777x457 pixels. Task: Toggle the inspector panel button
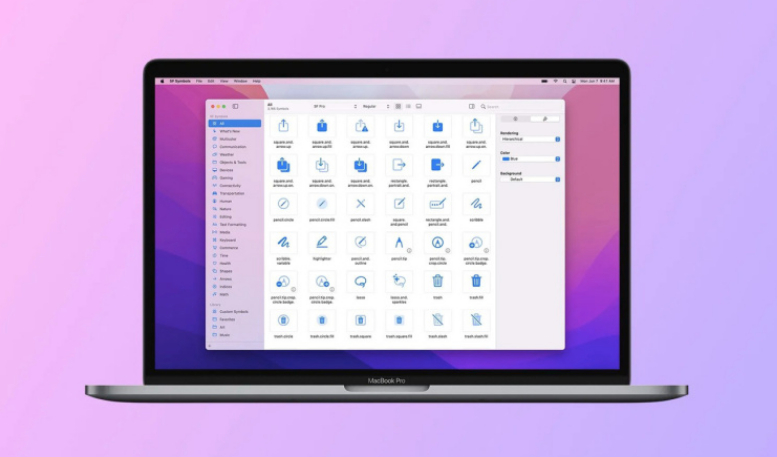pyautogui.click(x=472, y=106)
